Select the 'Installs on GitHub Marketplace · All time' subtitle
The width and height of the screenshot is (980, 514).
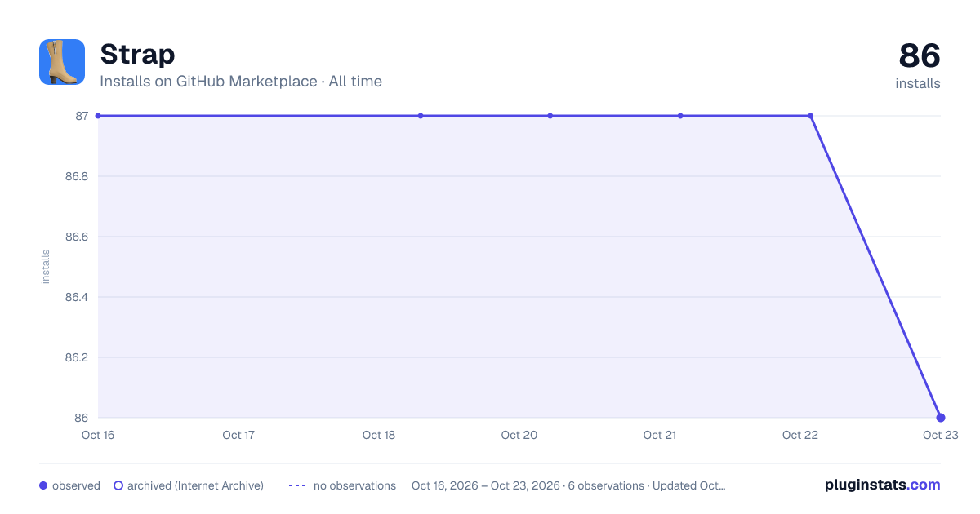coord(241,82)
